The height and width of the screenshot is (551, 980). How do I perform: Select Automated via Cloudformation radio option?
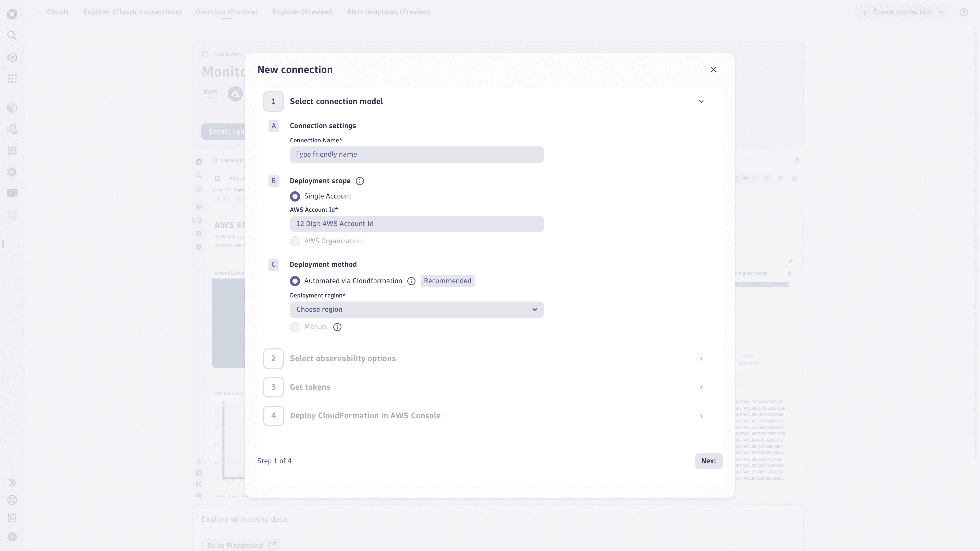[295, 281]
